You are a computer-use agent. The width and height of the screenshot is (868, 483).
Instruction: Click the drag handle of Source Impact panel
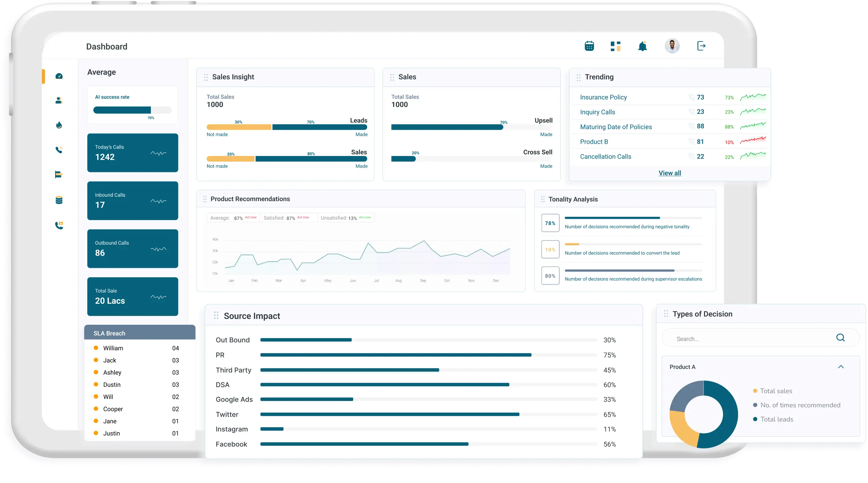216,316
